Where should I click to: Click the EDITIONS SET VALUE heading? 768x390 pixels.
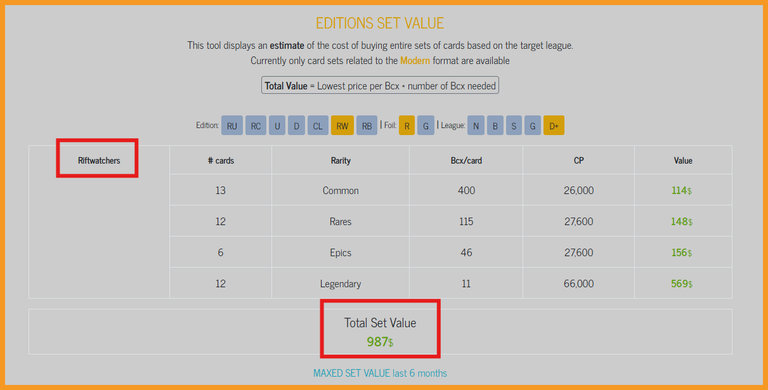pyautogui.click(x=380, y=23)
